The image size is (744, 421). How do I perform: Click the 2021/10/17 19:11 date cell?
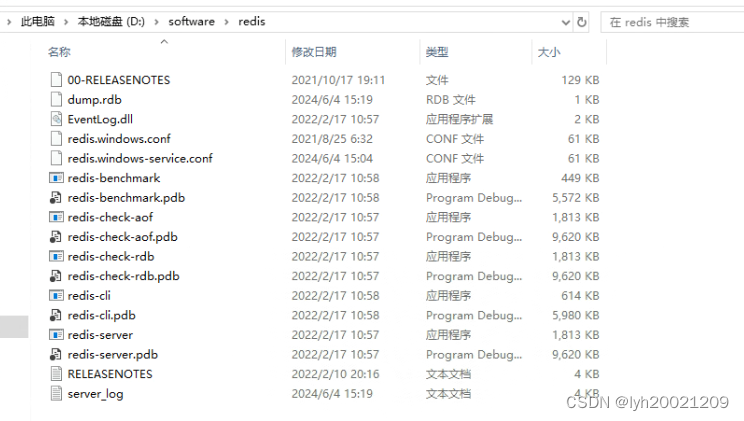tap(338, 80)
